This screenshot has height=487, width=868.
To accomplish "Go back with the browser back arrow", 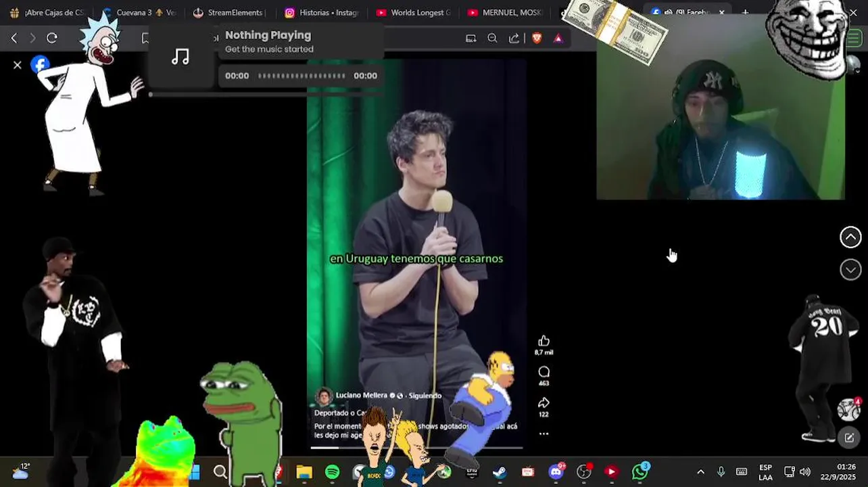I will 14,39.
